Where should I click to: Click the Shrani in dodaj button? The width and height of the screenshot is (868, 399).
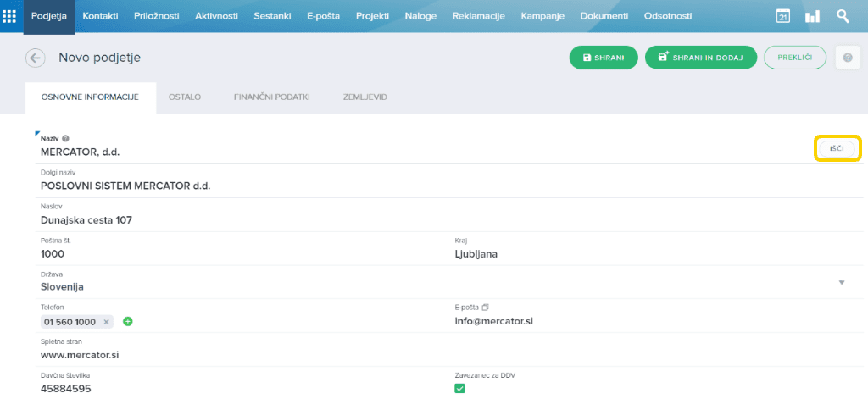point(701,58)
